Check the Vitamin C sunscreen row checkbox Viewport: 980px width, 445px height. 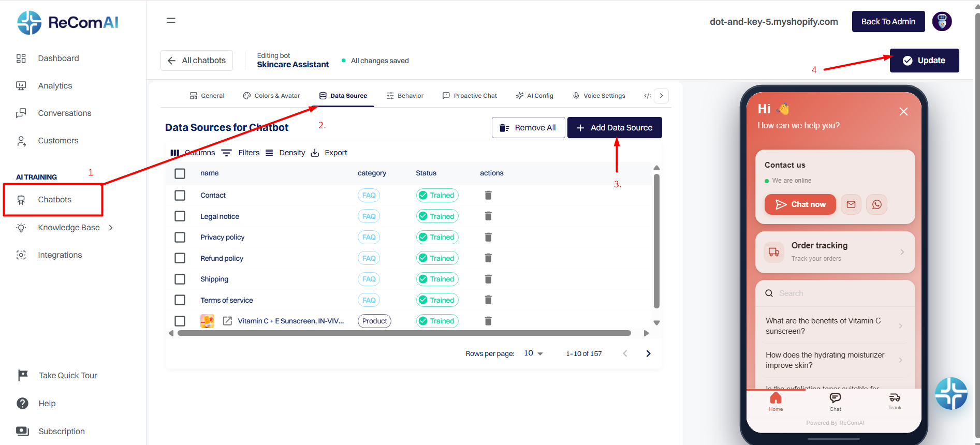click(x=180, y=321)
